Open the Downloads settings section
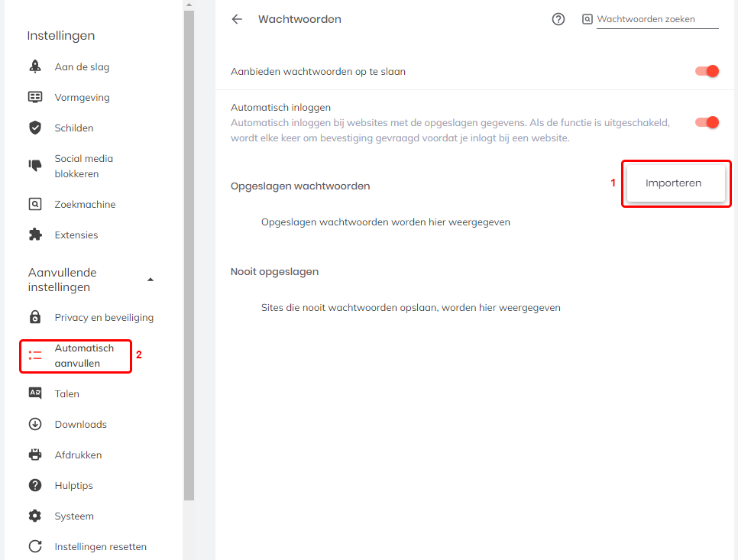738x560 pixels. coord(80,425)
